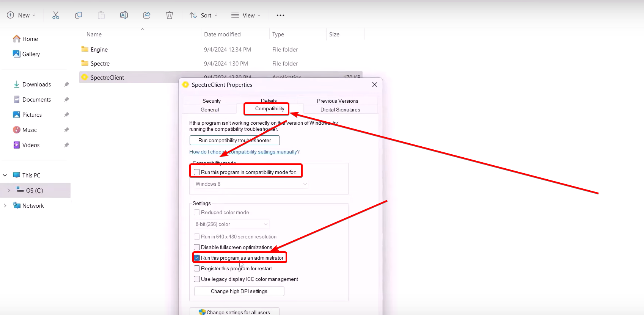Switch to the Digital Signatures tab

click(340, 110)
